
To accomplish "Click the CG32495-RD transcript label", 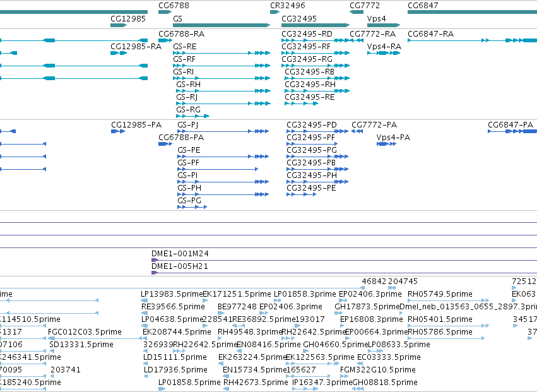I will (x=307, y=34).
